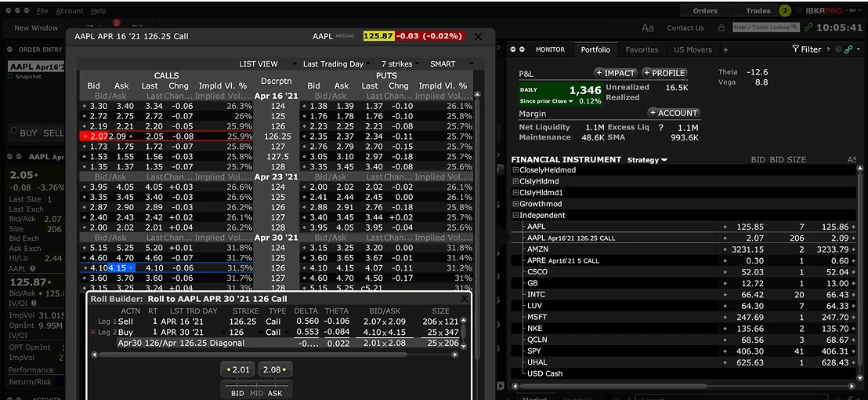Click the + ACCOUNT button

[674, 113]
